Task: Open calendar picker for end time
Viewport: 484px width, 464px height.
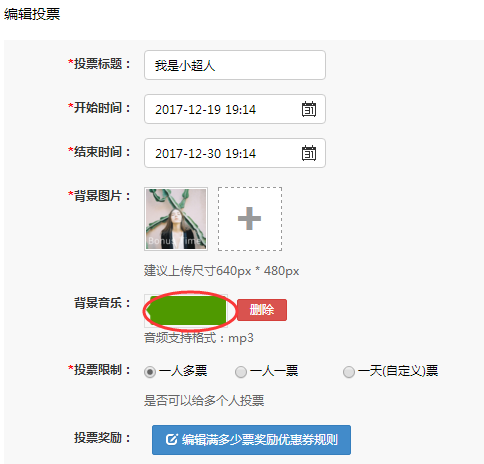Action: point(309,153)
